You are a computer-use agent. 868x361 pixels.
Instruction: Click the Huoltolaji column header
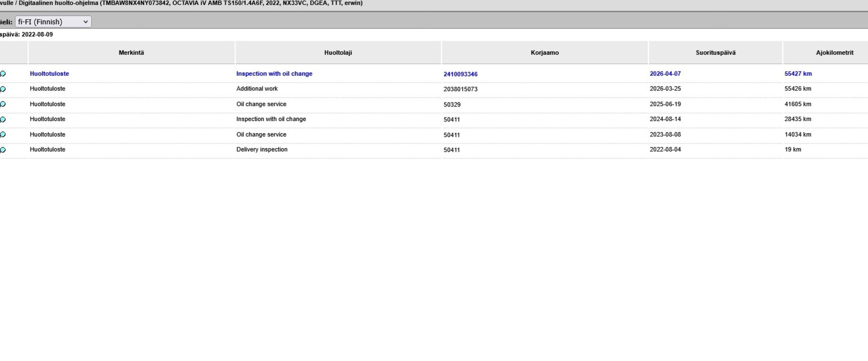tap(338, 53)
